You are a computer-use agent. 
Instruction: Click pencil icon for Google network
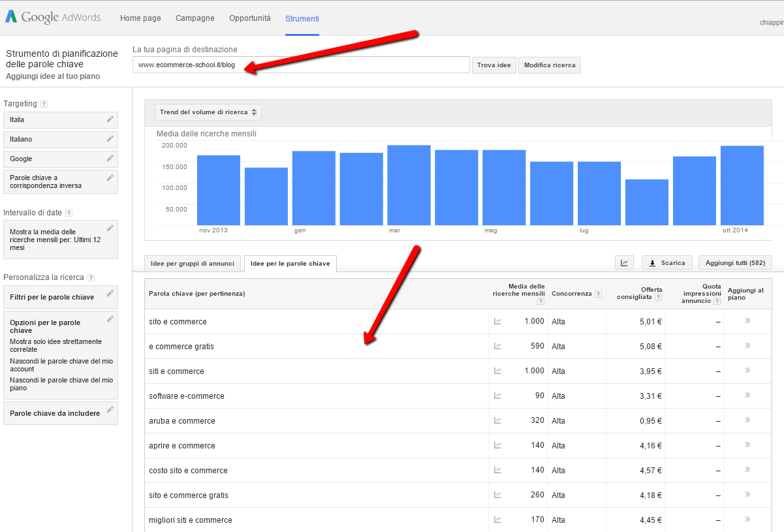click(110, 159)
